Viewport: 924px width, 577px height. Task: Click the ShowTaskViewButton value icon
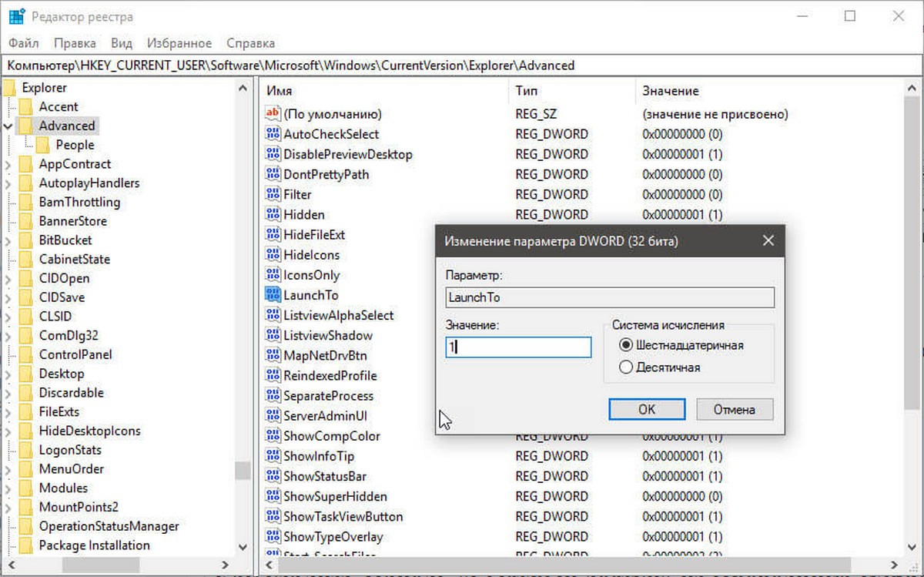pyautogui.click(x=273, y=516)
